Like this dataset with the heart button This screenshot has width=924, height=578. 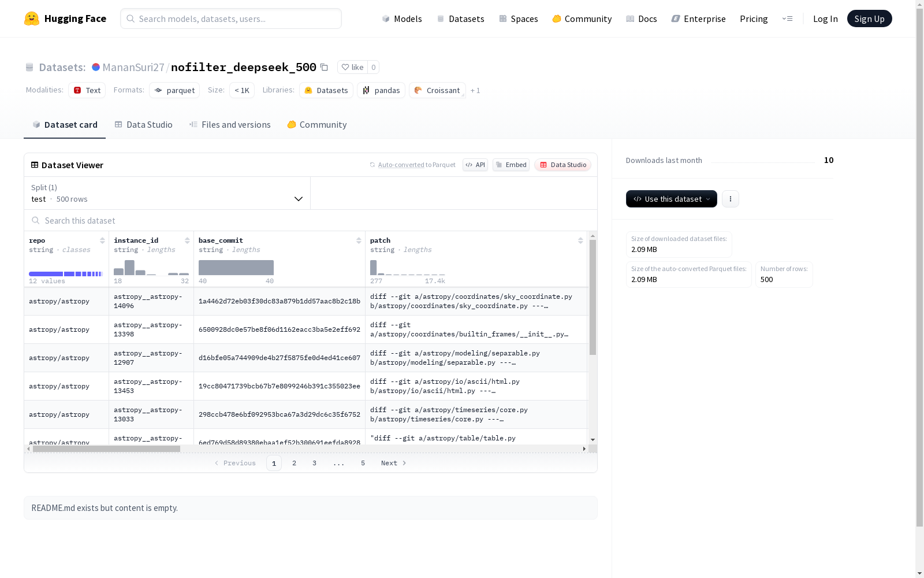(x=352, y=67)
